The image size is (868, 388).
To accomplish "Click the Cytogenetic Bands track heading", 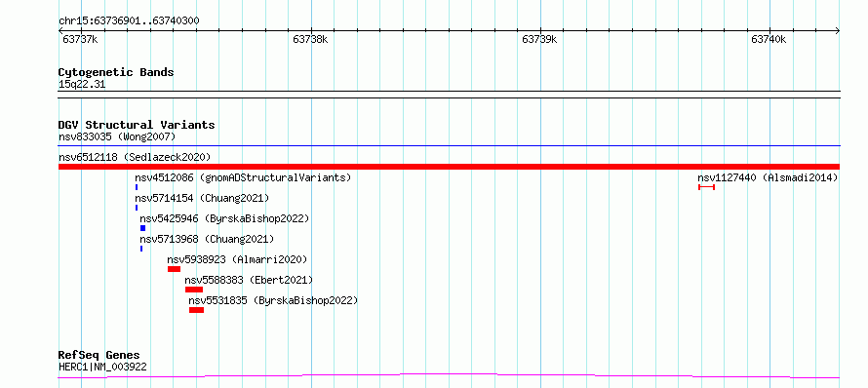I will coord(116,72).
